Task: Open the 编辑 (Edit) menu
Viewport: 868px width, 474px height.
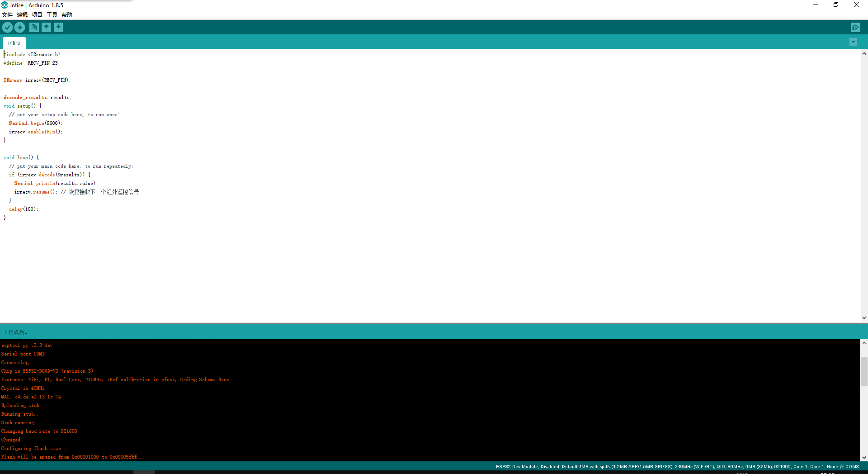Action: pyautogui.click(x=22, y=15)
